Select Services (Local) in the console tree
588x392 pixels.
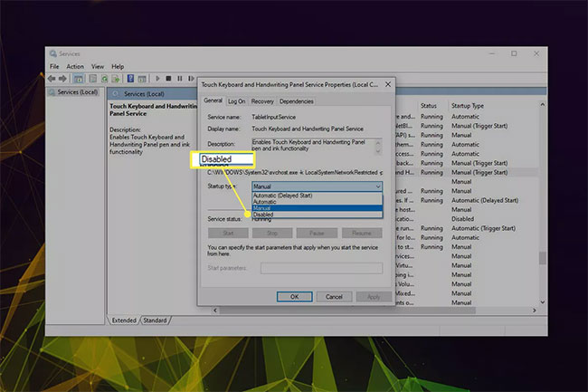[77, 92]
